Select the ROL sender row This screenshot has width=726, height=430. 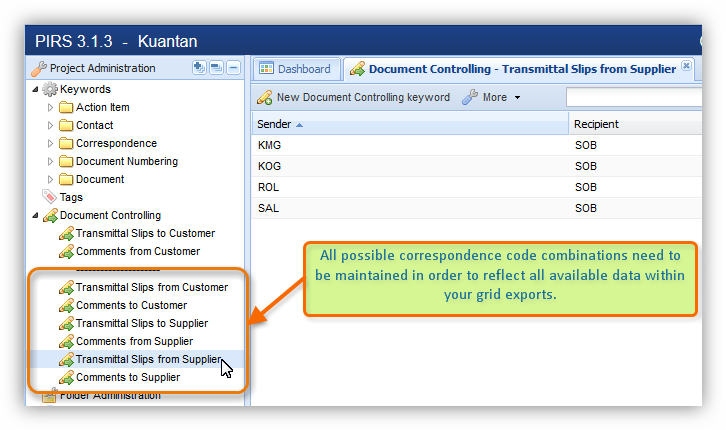[x=476, y=187]
